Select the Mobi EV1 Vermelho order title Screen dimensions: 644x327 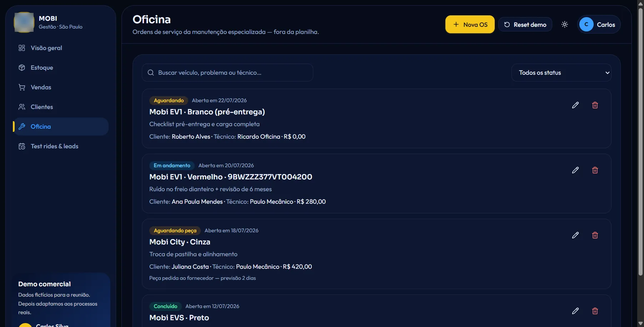coord(231,177)
